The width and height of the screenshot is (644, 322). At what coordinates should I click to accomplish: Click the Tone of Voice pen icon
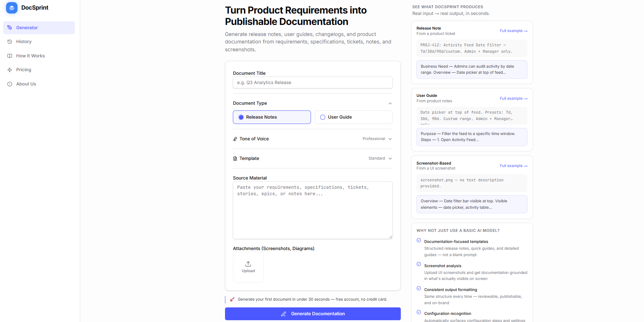pyautogui.click(x=235, y=139)
